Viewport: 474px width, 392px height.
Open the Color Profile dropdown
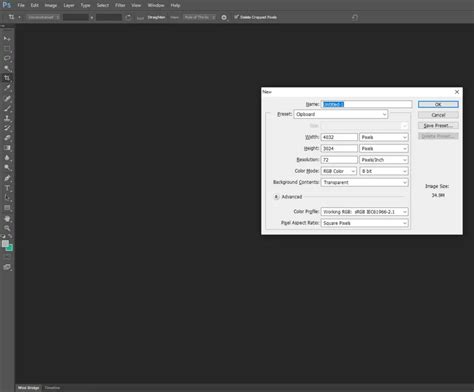[364, 212]
